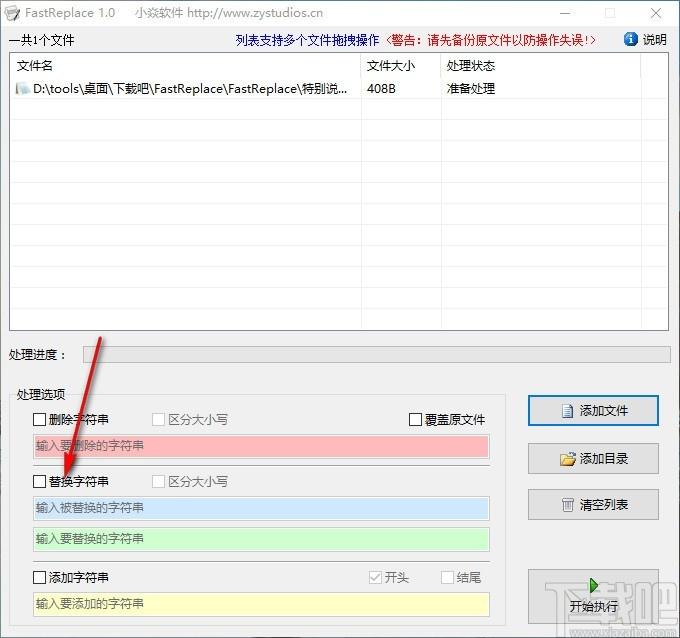Click the yellow 输入要添加的字符串 field
The height and width of the screenshot is (638, 680).
click(261, 604)
